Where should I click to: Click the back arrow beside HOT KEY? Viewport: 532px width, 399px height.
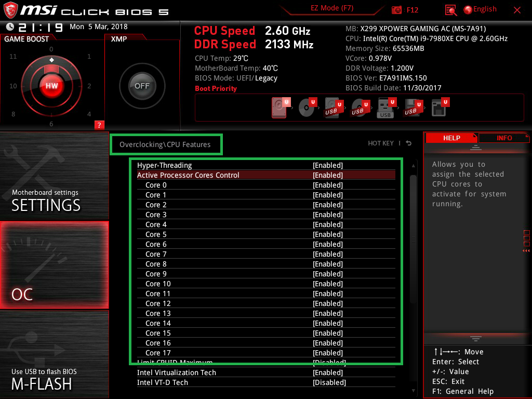coord(409,143)
